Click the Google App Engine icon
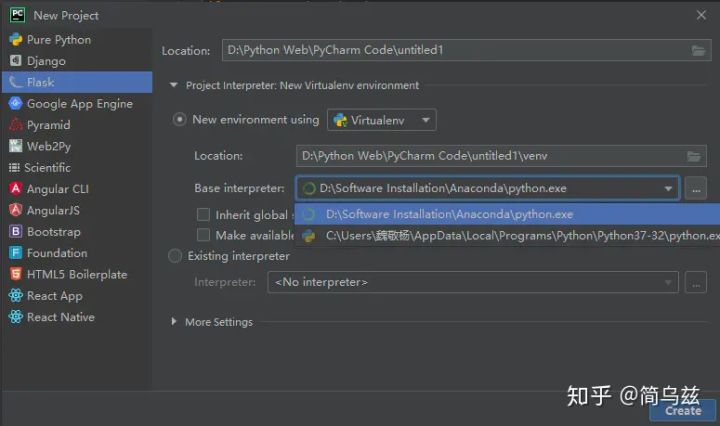Viewport: 720px width, 426px height. [x=16, y=103]
